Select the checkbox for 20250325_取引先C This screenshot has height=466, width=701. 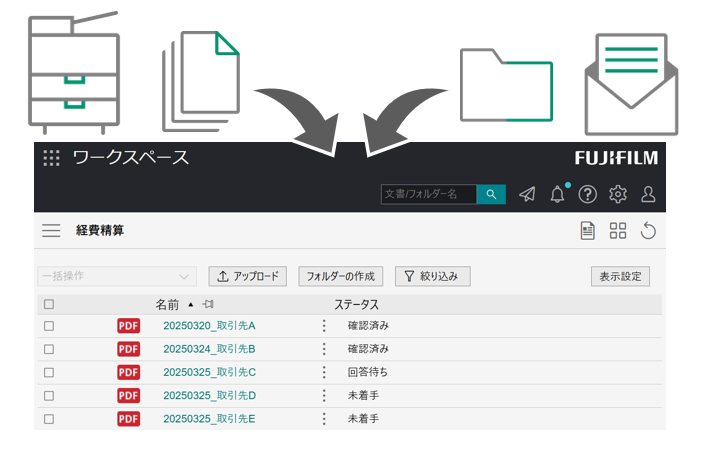49,372
